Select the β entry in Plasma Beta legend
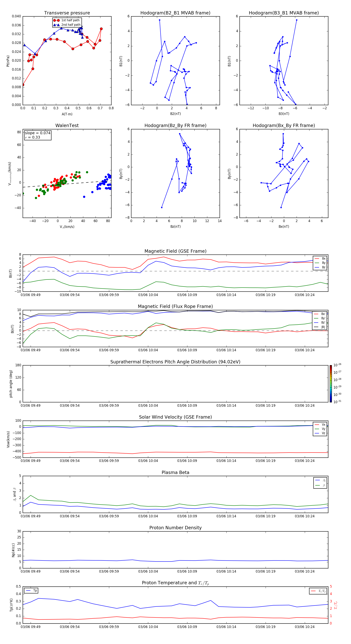 [320, 486]
